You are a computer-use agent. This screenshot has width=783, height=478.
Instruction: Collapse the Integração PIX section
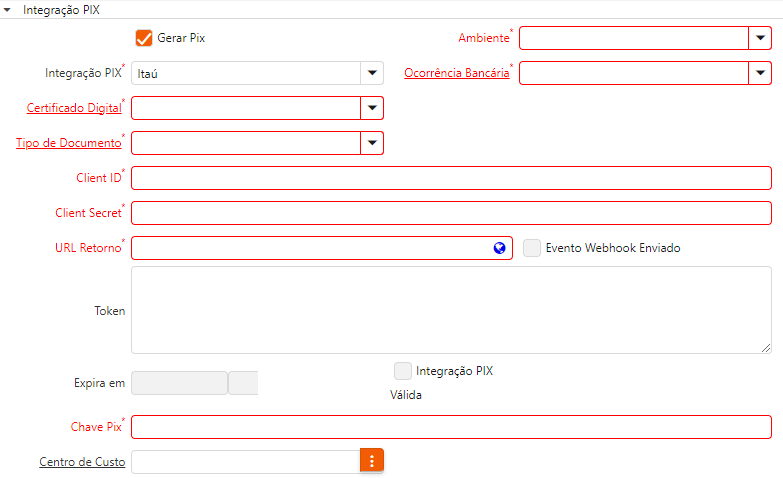8,9
